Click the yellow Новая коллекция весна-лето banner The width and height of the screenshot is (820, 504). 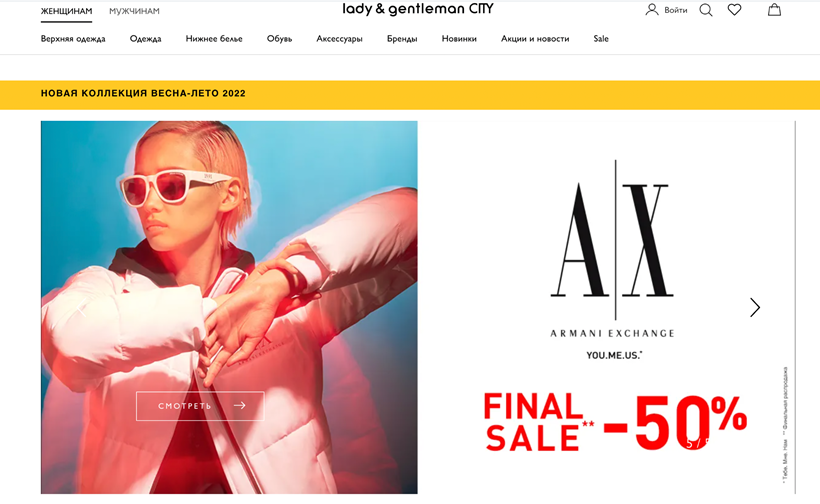click(x=410, y=95)
